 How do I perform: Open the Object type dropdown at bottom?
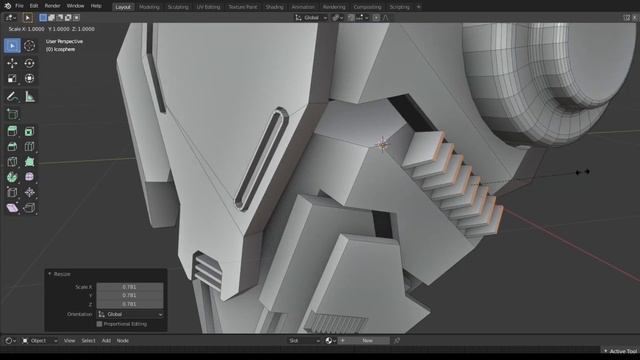tap(40, 340)
